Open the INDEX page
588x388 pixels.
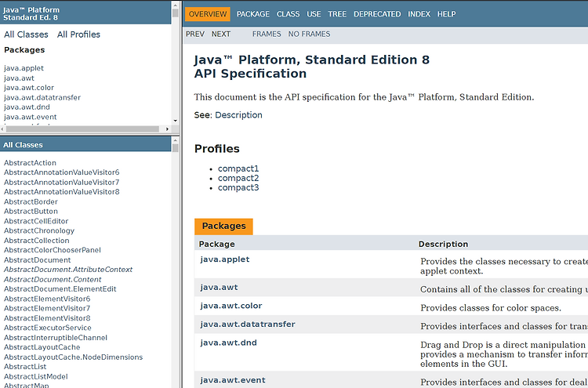(419, 14)
